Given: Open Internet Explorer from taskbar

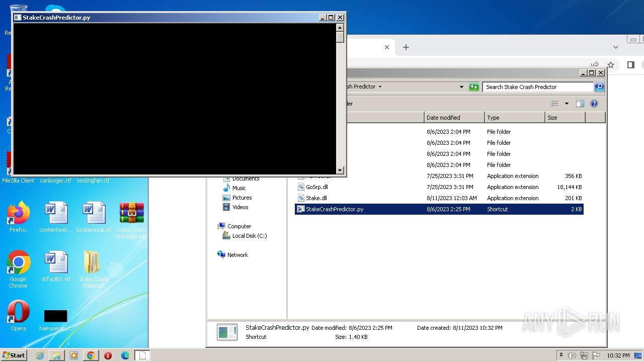Looking at the screenshot, I should [40, 355].
